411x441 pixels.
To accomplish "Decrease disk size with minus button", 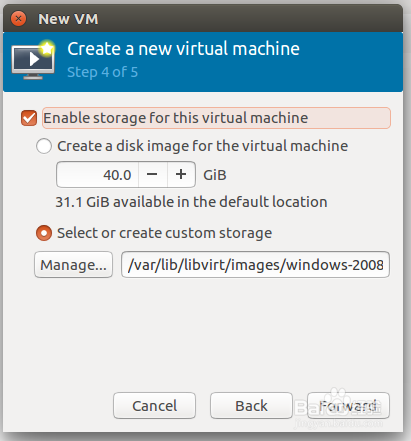I will (x=153, y=175).
